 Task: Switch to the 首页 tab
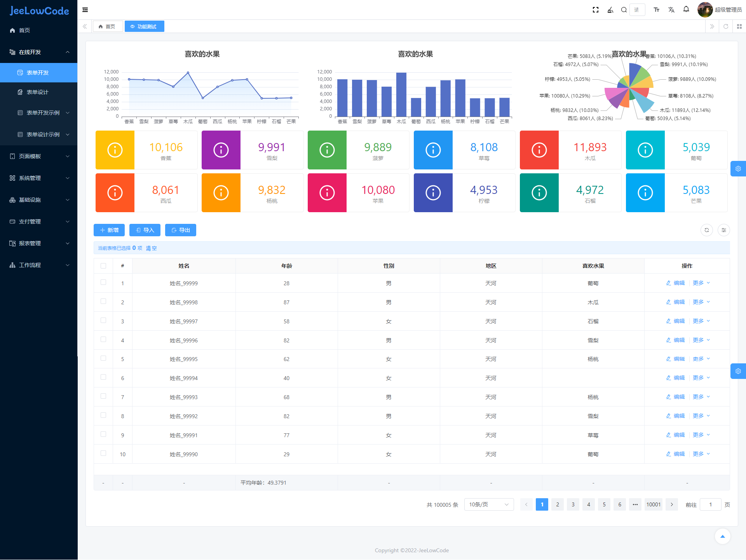coord(107,26)
